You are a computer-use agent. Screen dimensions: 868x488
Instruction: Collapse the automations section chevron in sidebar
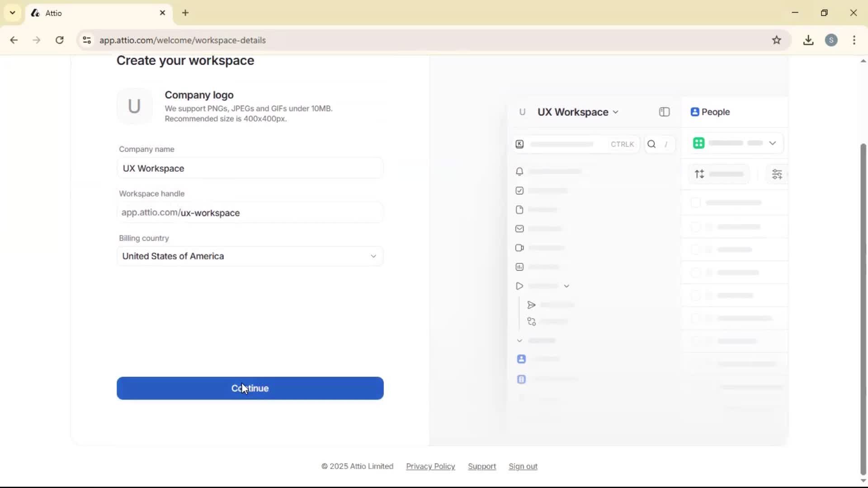(567, 286)
